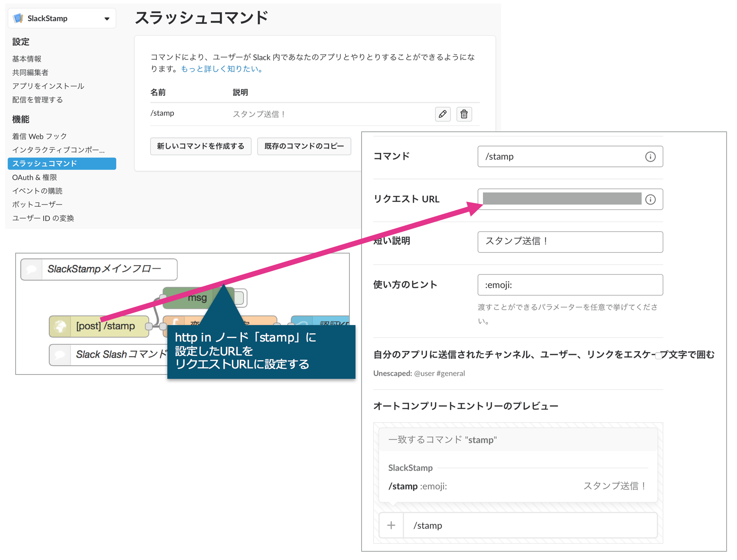Click the globe icon on [post] /stamp node
Viewport: 737px width, 560px height.
point(60,326)
